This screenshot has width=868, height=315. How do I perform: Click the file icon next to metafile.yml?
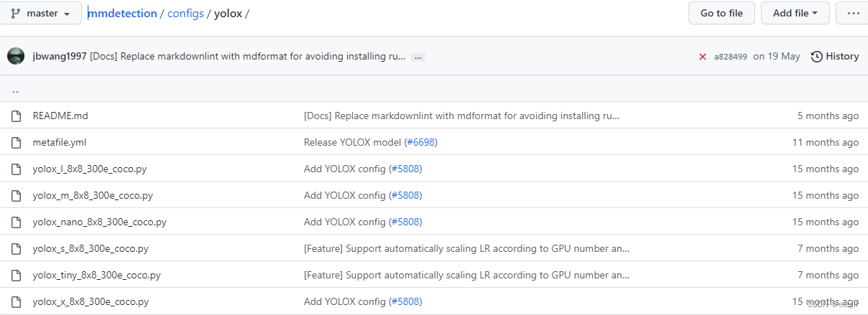pos(16,142)
